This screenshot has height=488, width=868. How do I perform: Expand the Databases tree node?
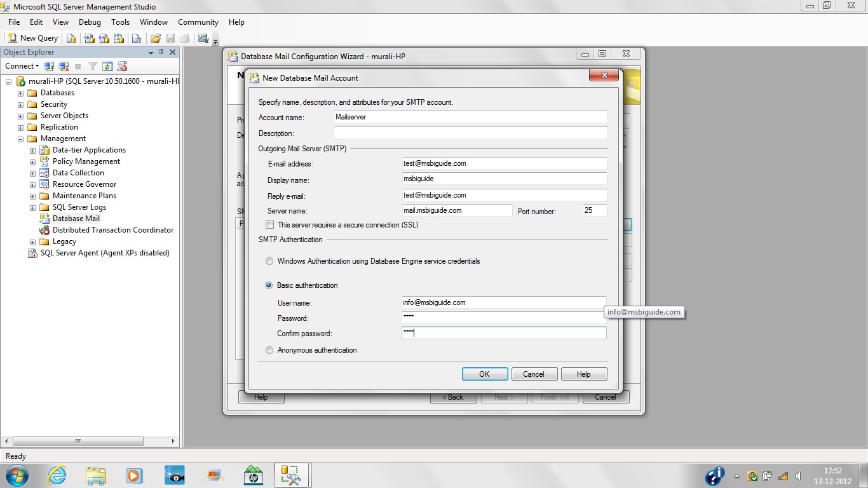[x=20, y=92]
